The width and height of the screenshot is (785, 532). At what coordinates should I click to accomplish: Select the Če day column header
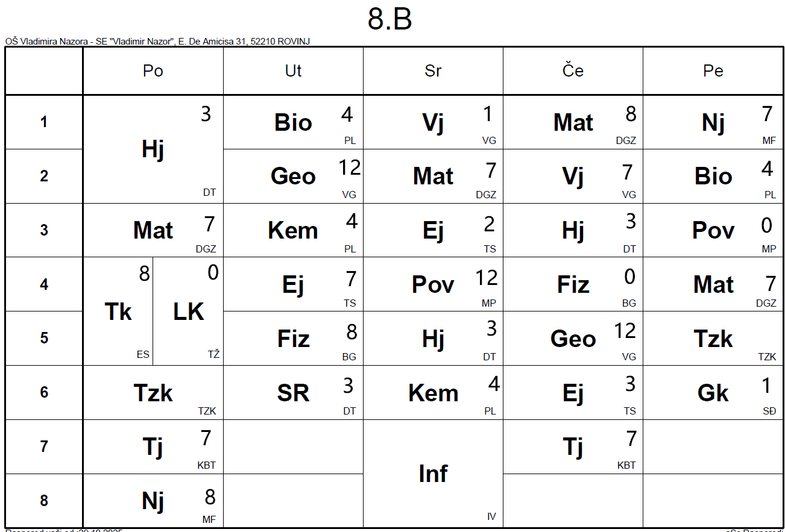tap(573, 71)
